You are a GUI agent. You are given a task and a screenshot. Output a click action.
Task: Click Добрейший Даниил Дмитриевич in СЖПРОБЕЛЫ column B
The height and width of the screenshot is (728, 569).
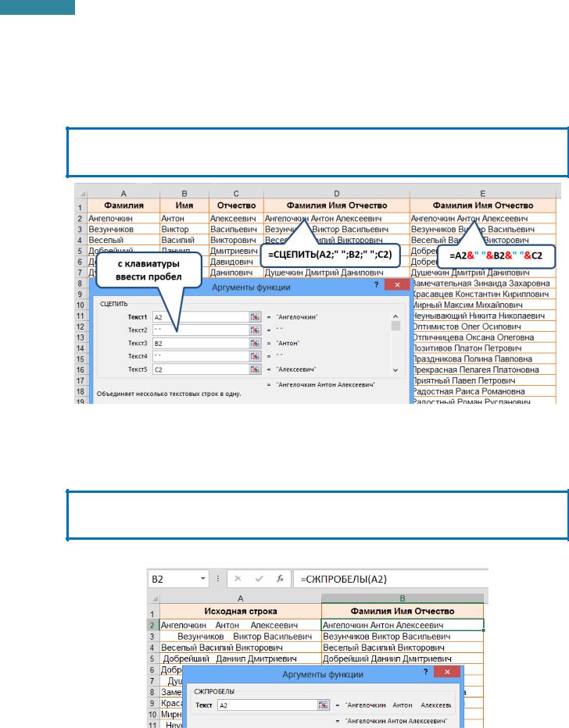403,658
